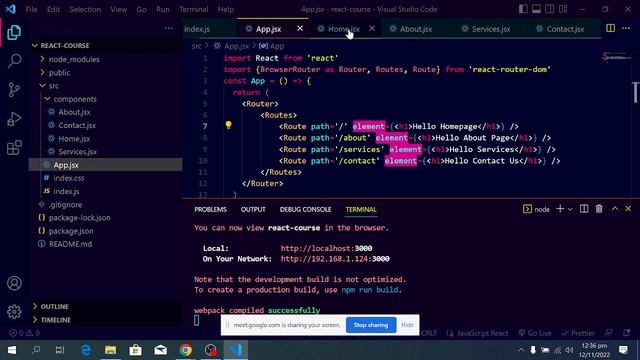The height and width of the screenshot is (360, 640).
Task: Open the Explorer view in activity bar
Action: [14, 32]
